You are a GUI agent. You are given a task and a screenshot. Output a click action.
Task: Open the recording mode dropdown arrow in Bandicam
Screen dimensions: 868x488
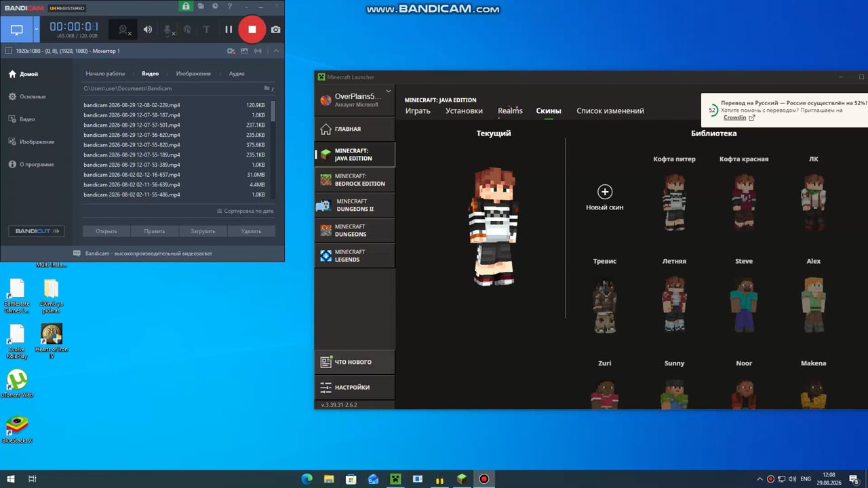[x=37, y=29]
